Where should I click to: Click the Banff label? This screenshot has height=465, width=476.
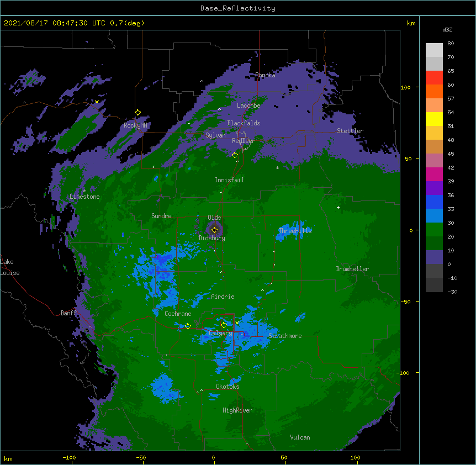coord(68,313)
